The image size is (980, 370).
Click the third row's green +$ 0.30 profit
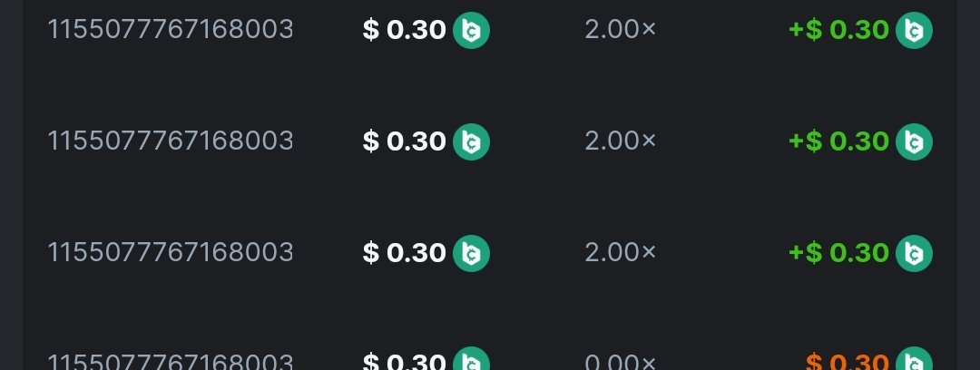pos(838,251)
